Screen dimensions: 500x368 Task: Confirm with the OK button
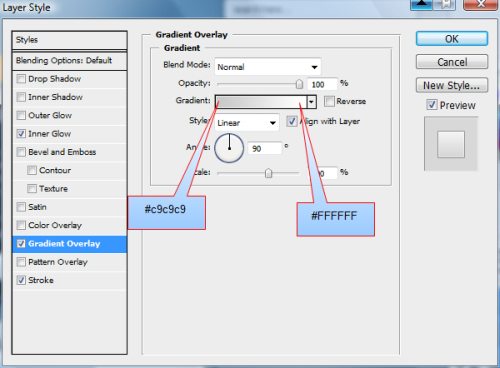[452, 39]
